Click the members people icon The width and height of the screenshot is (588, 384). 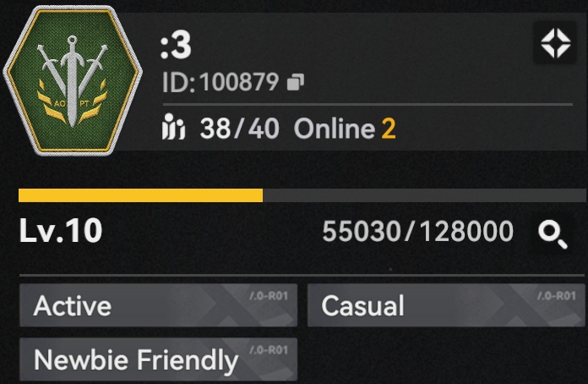173,127
